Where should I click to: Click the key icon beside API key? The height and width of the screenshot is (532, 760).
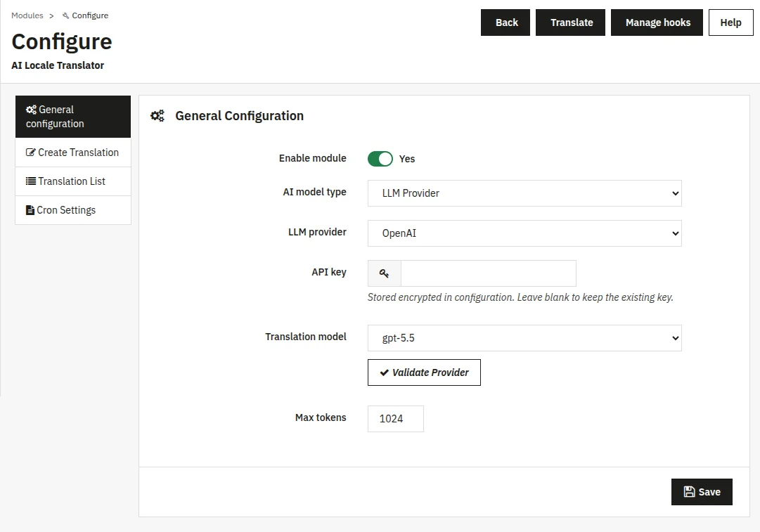point(384,273)
